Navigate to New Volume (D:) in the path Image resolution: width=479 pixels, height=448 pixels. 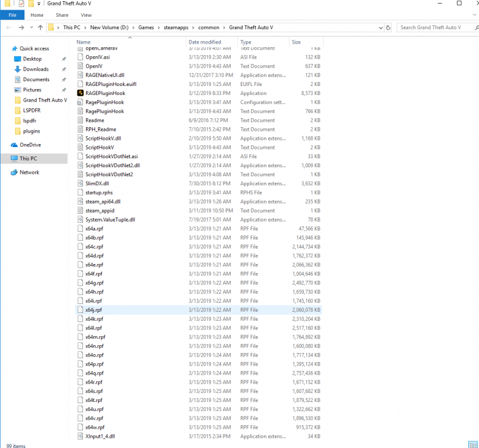click(x=109, y=27)
